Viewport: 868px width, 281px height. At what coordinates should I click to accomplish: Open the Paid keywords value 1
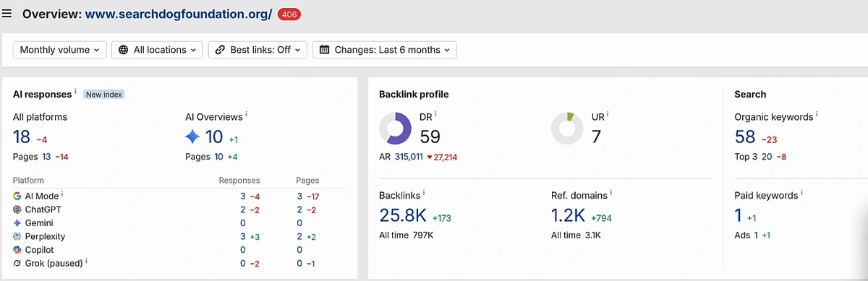point(739,215)
